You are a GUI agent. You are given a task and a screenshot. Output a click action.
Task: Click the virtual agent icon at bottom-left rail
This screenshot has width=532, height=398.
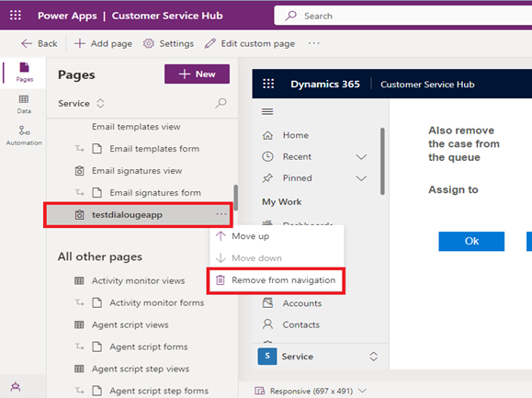tap(16, 386)
